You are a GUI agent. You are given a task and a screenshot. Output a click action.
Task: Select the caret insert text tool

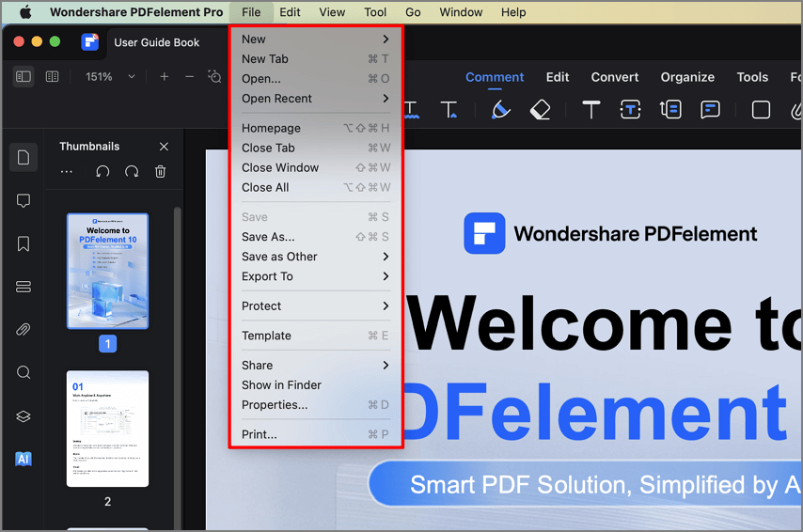click(x=449, y=110)
